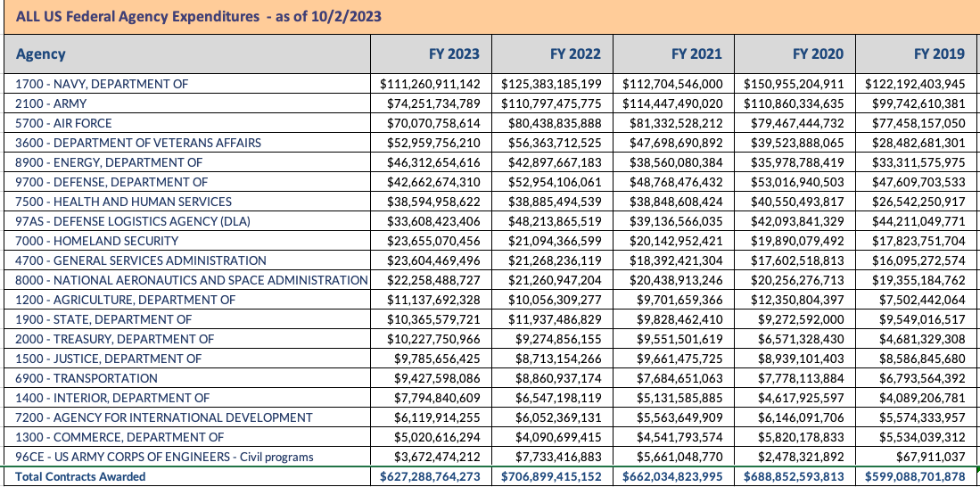The image size is (980, 487).
Task: Click '6900 - TRANSPORTATION' cell
Action: (187, 378)
